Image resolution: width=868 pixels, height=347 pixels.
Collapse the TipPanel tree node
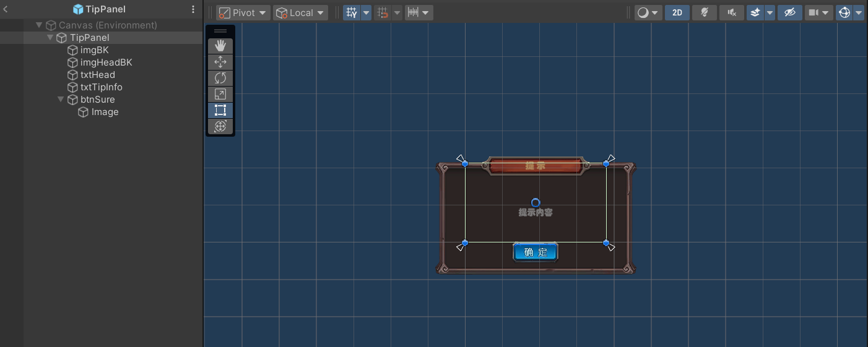click(x=50, y=38)
